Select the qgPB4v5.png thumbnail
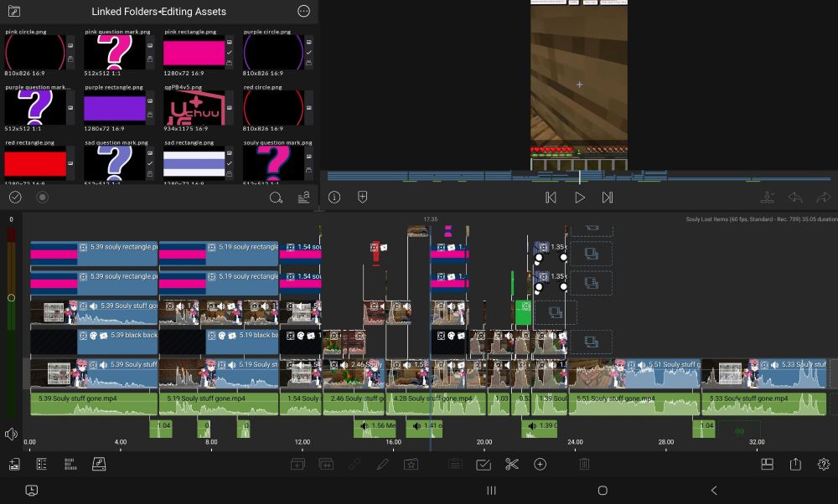 click(x=194, y=108)
